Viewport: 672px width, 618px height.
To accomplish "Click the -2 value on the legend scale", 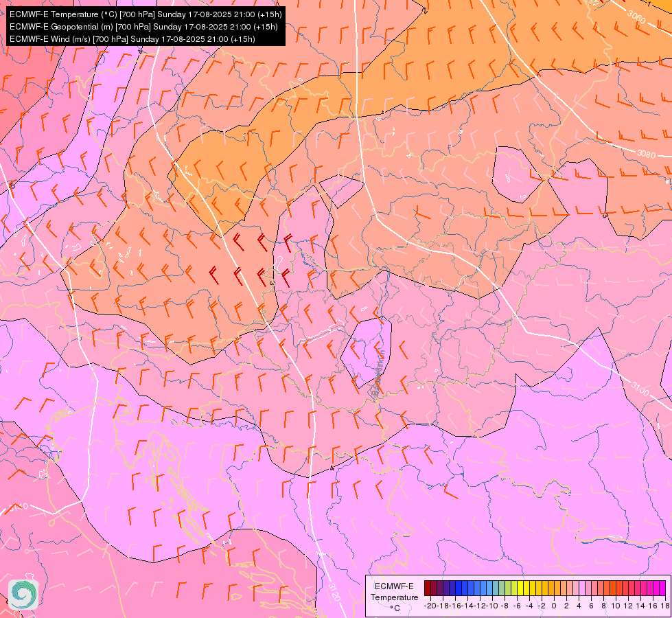I will click(542, 606).
